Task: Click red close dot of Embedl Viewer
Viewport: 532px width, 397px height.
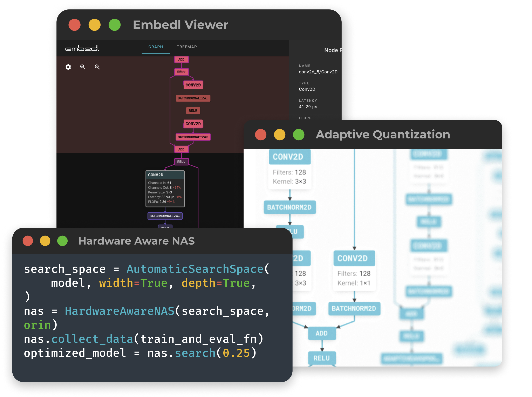Action: click(x=75, y=25)
